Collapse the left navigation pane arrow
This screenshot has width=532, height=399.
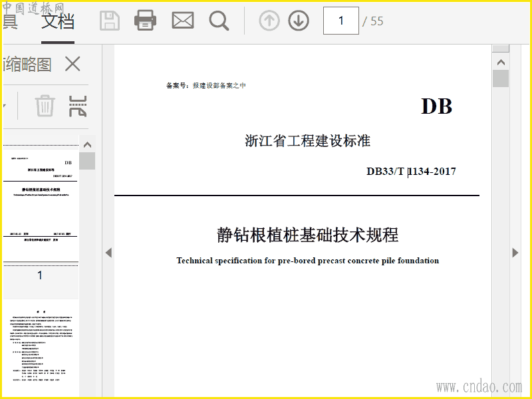point(108,253)
